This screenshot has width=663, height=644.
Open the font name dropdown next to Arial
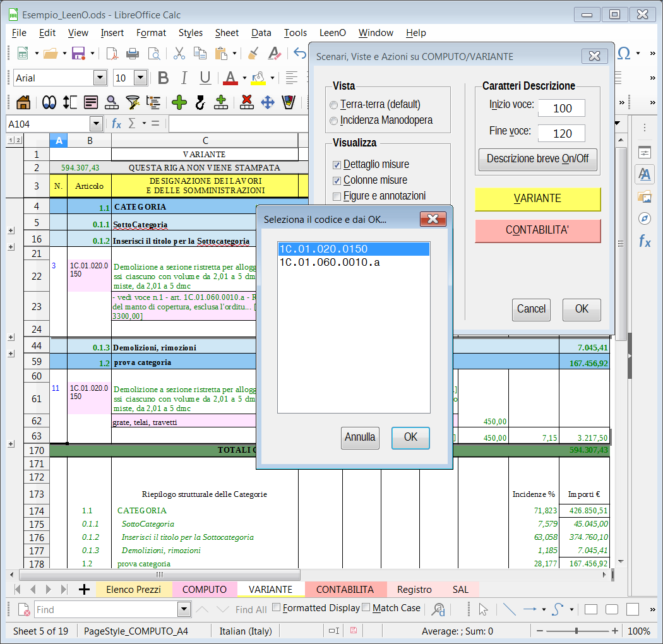pos(100,78)
